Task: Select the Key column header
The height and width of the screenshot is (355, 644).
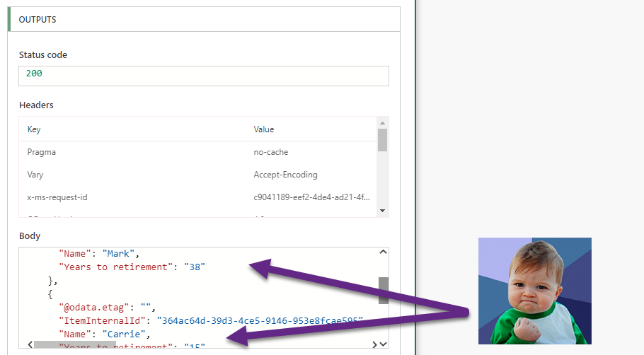Action: click(x=34, y=129)
